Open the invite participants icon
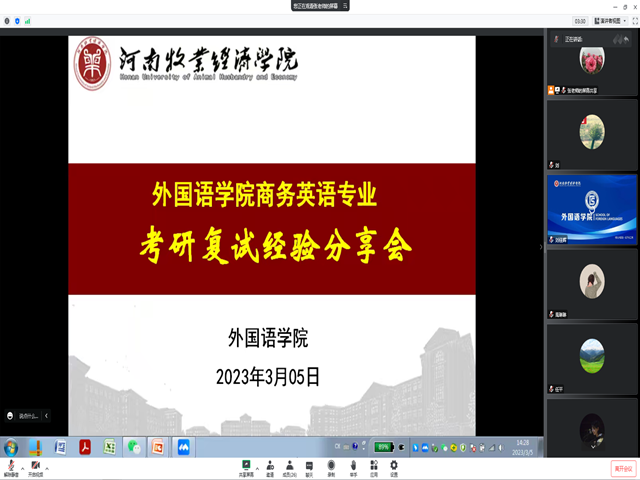 (x=270, y=465)
